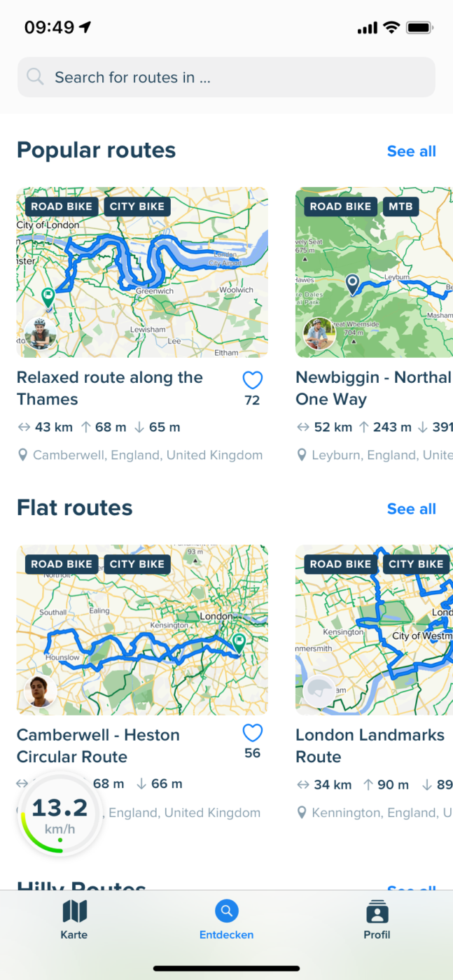Viewport: 453px width, 980px height.
Task: Tap the search magnifier icon
Action: pos(35,77)
